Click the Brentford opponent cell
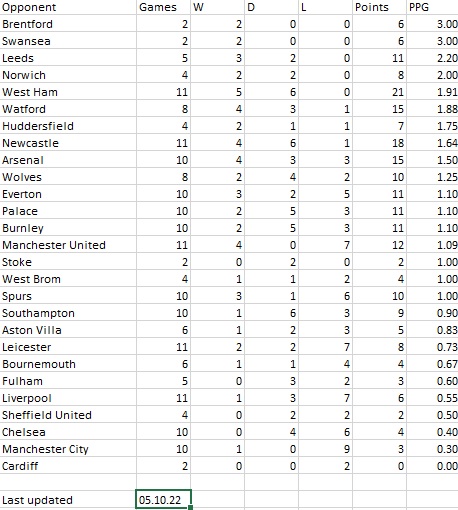Image resolution: width=458 pixels, height=510 pixels. [x=68, y=24]
